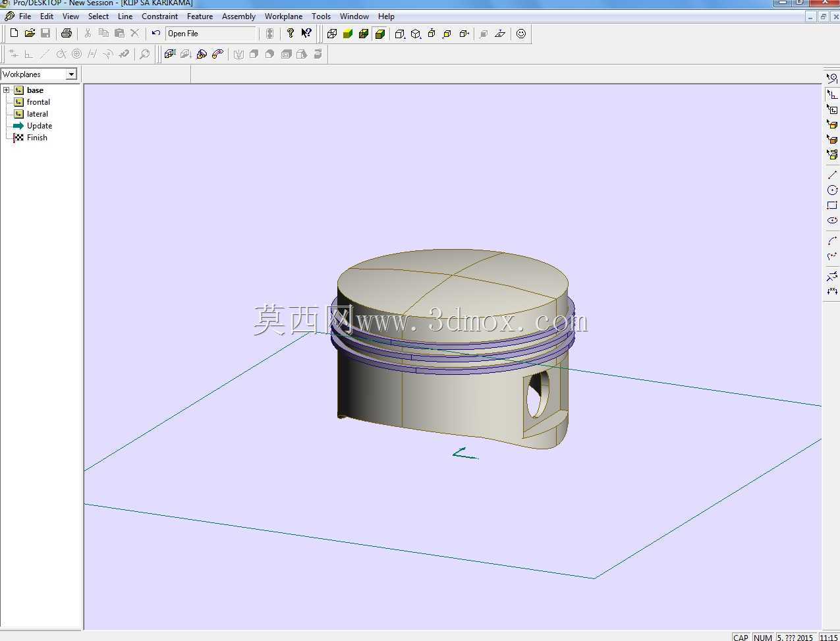Choose the Ellipse drawing tool
Viewport: 840px width, 641px height.
coord(832,220)
